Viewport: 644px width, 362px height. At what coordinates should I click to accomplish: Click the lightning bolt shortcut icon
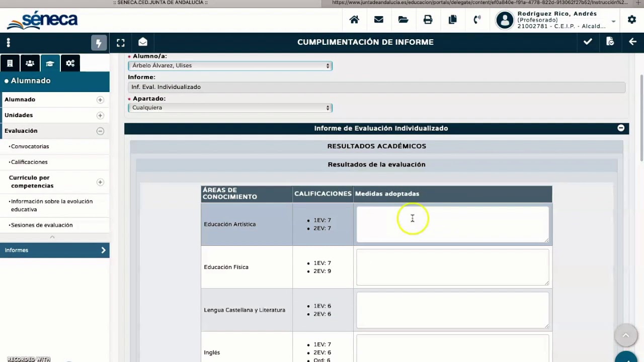coord(99,42)
